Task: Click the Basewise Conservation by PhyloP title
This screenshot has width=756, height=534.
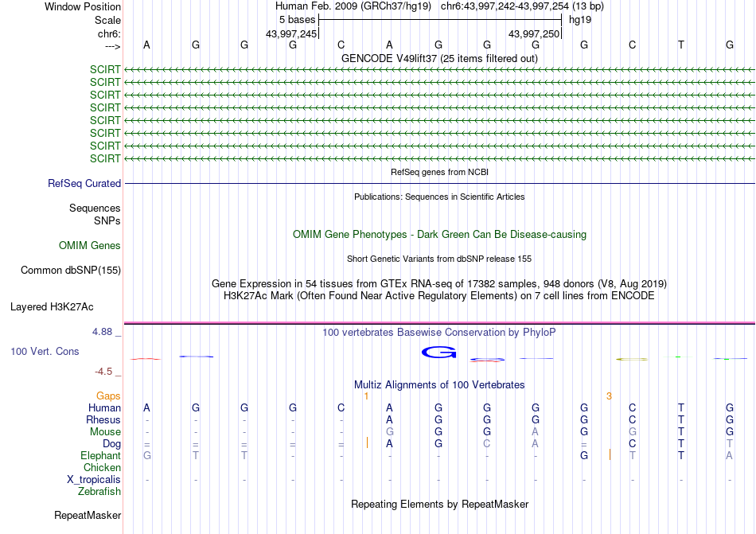Action: [439, 333]
